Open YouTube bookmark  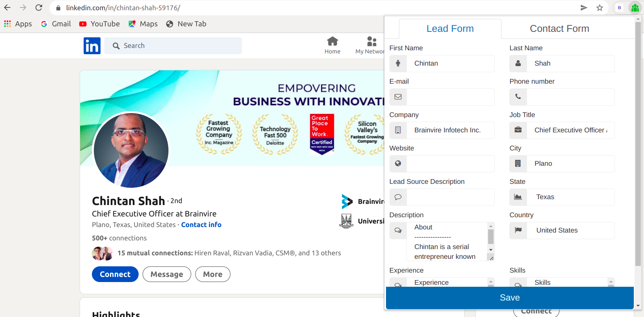(x=99, y=24)
